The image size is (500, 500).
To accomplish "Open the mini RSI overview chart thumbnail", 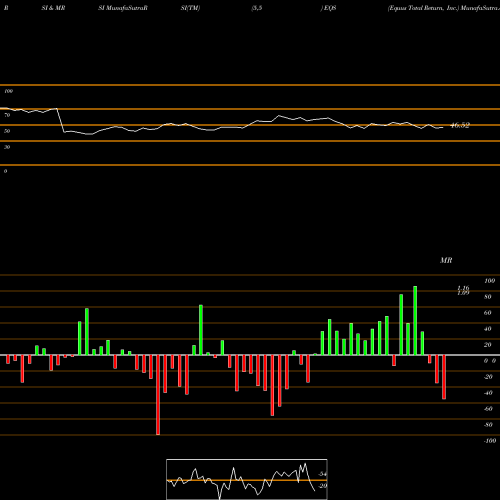I will click(x=247, y=479).
